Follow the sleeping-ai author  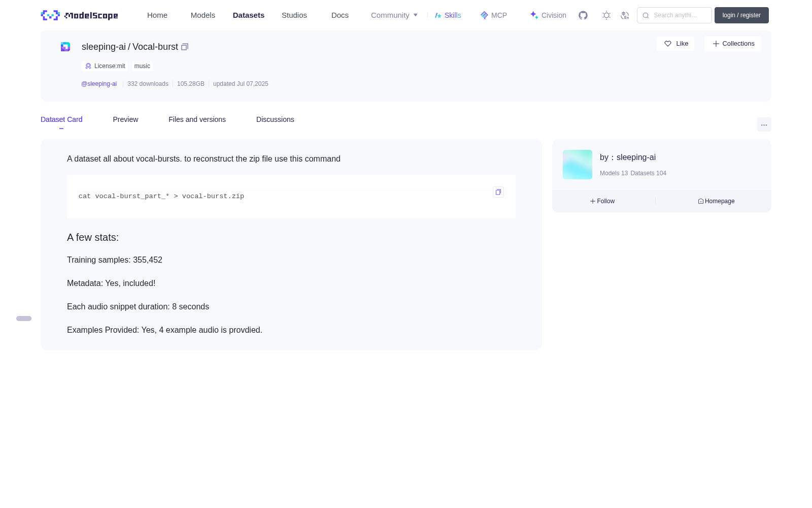[x=602, y=201]
